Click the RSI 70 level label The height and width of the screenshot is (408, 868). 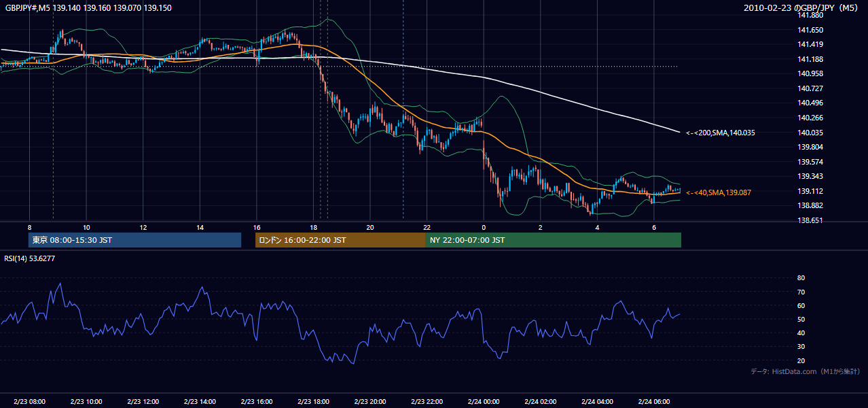tap(801, 292)
